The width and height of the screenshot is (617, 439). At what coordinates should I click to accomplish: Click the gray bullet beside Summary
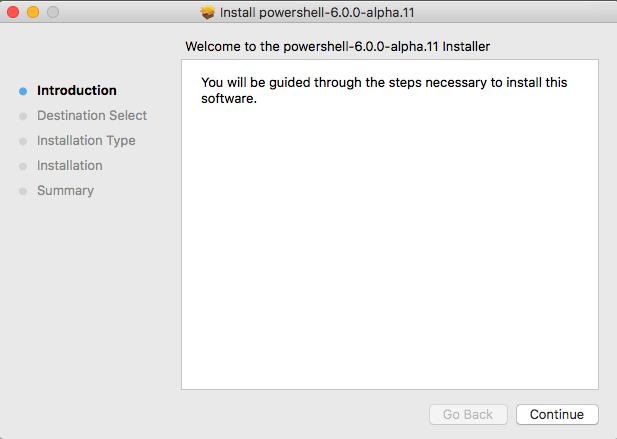[x=23, y=191]
